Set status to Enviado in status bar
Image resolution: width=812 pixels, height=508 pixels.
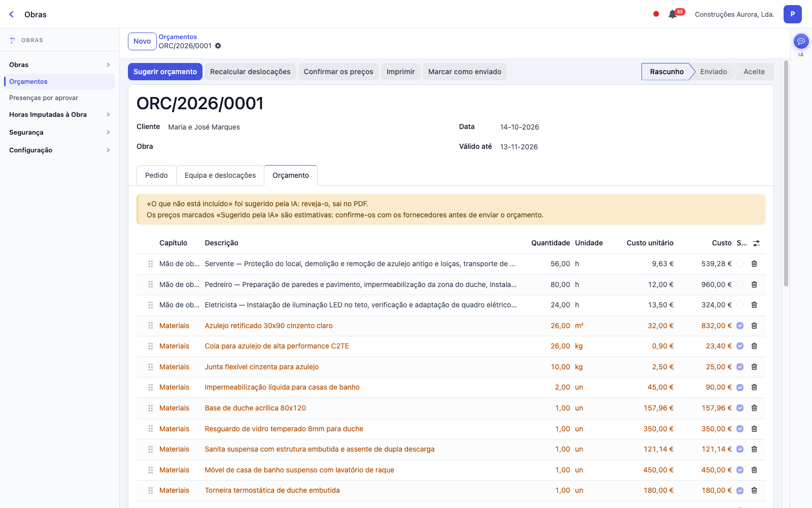tap(714, 72)
